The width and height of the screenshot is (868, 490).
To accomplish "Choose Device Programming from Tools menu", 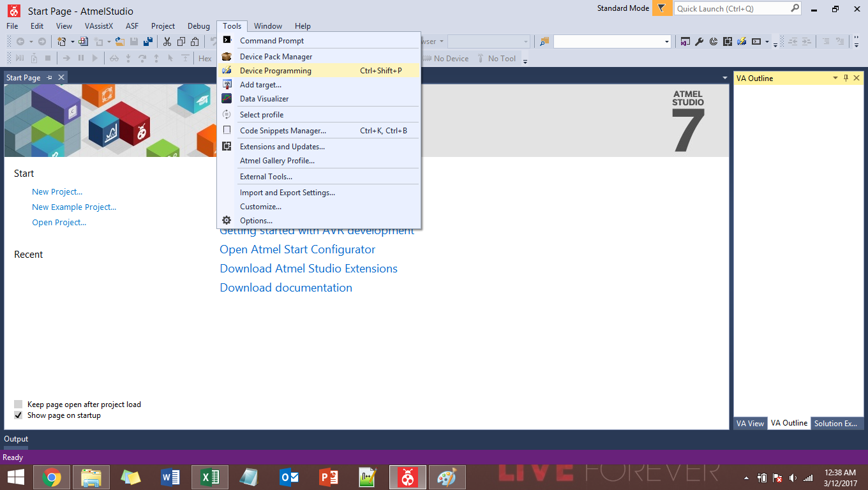I will (x=319, y=70).
